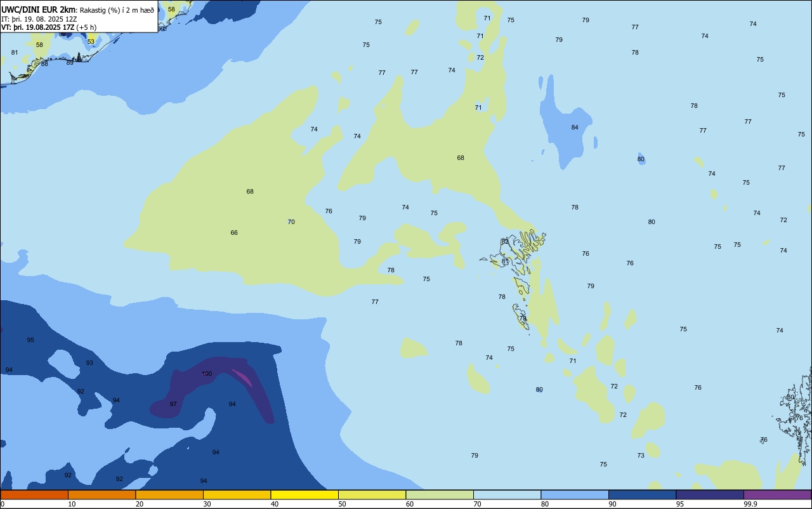Click the '(+5 h)' forecast offset text
This screenshot has width=812, height=509.
[86, 27]
